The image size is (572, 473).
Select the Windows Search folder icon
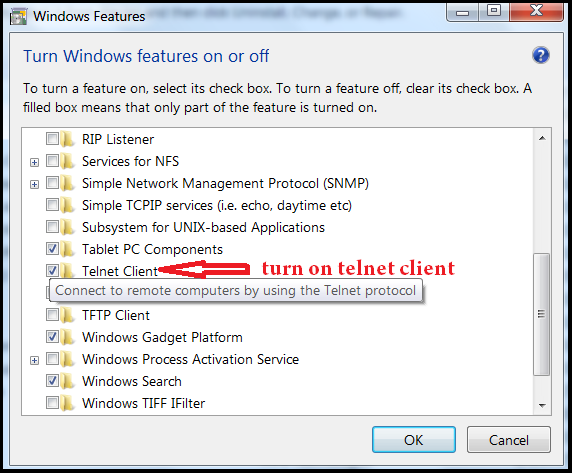click(67, 381)
